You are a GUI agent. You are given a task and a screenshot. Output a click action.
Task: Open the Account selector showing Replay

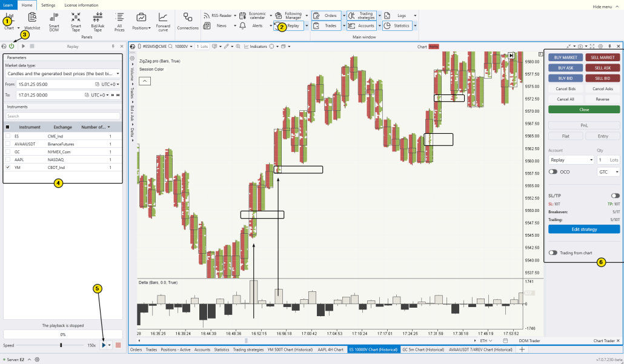pyautogui.click(x=569, y=159)
